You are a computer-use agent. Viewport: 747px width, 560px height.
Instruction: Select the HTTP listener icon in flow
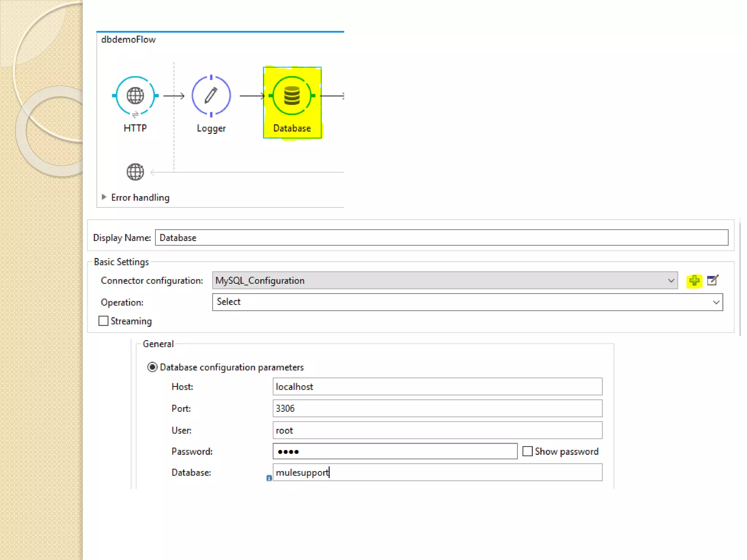[135, 96]
